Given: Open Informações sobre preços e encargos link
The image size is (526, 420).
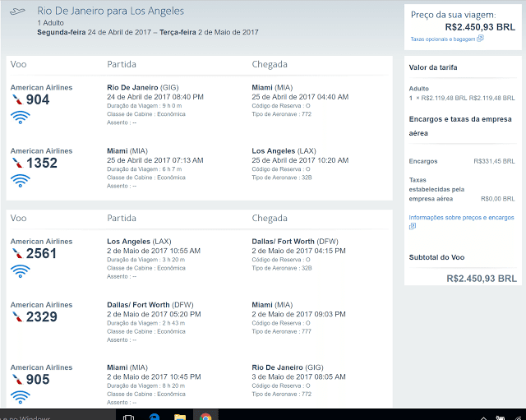Looking at the screenshot, I should click(x=461, y=217).
